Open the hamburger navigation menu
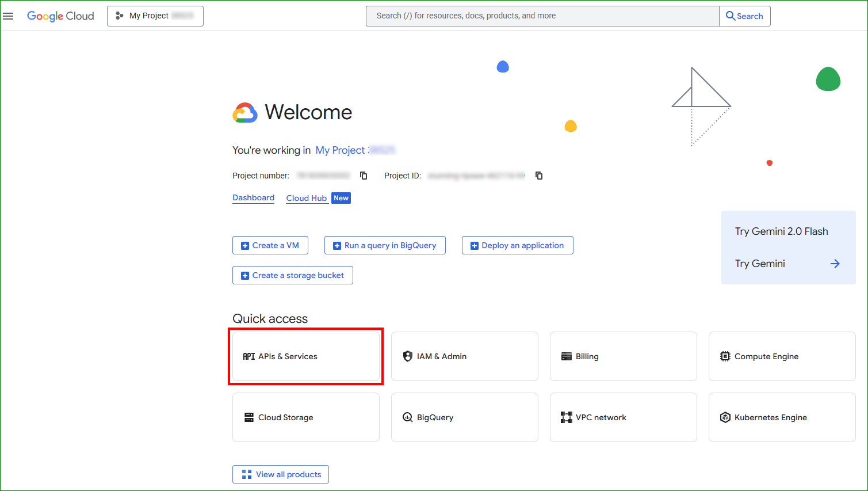The height and width of the screenshot is (491, 868). (x=8, y=16)
